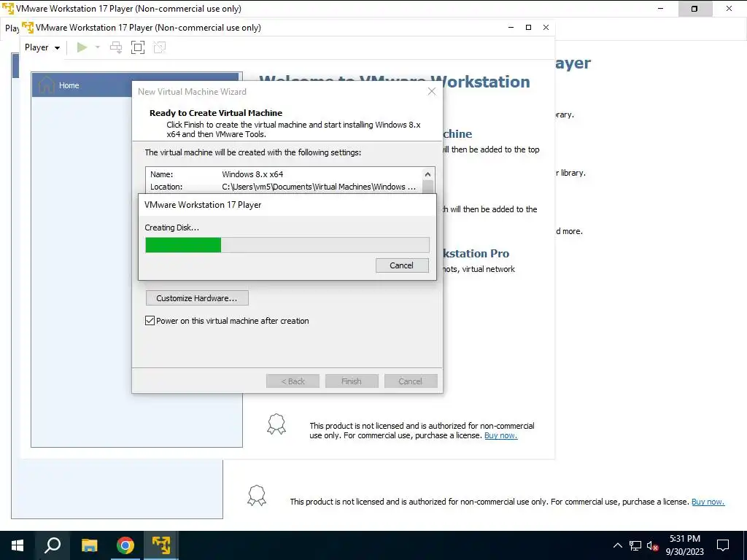Close the New Virtual Machine Wizard dialog

[x=432, y=91]
